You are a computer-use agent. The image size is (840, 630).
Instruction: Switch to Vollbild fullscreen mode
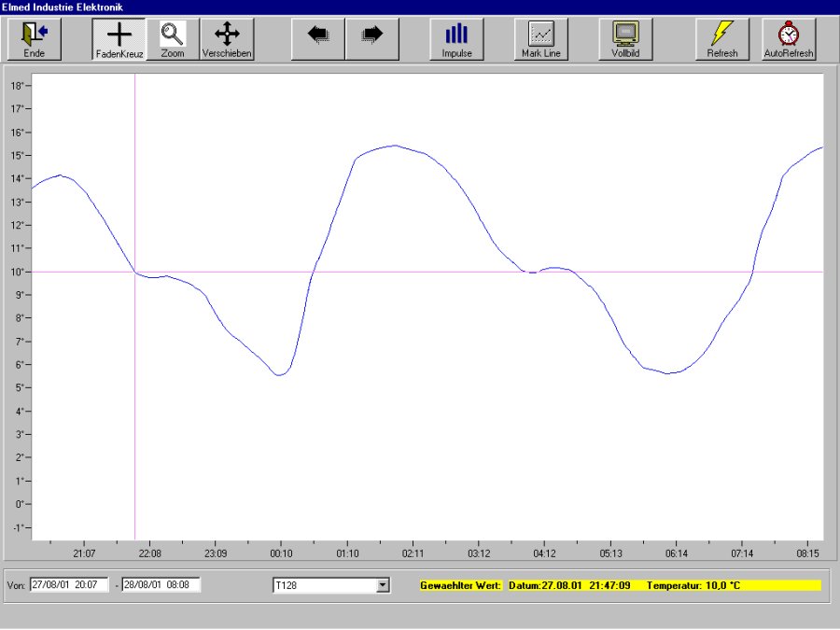[x=624, y=39]
